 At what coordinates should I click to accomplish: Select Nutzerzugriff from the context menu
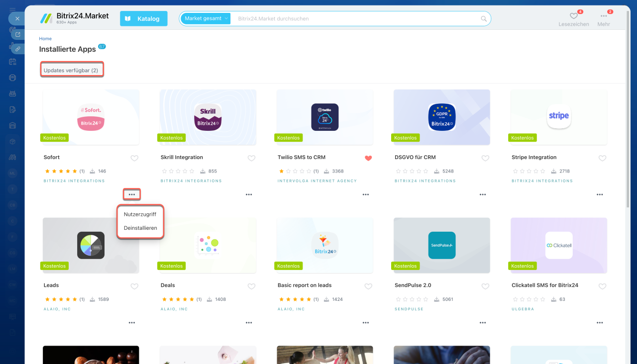[140, 214]
